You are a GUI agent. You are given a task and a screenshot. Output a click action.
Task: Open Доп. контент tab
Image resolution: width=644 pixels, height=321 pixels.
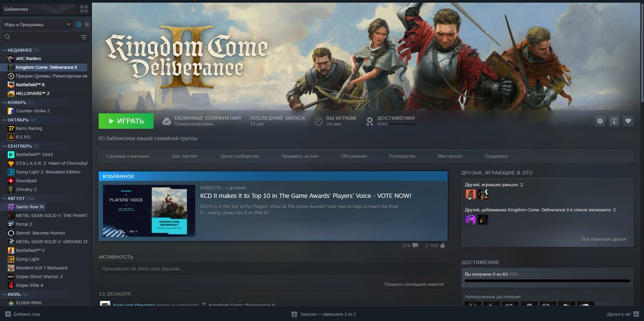pyautogui.click(x=185, y=156)
